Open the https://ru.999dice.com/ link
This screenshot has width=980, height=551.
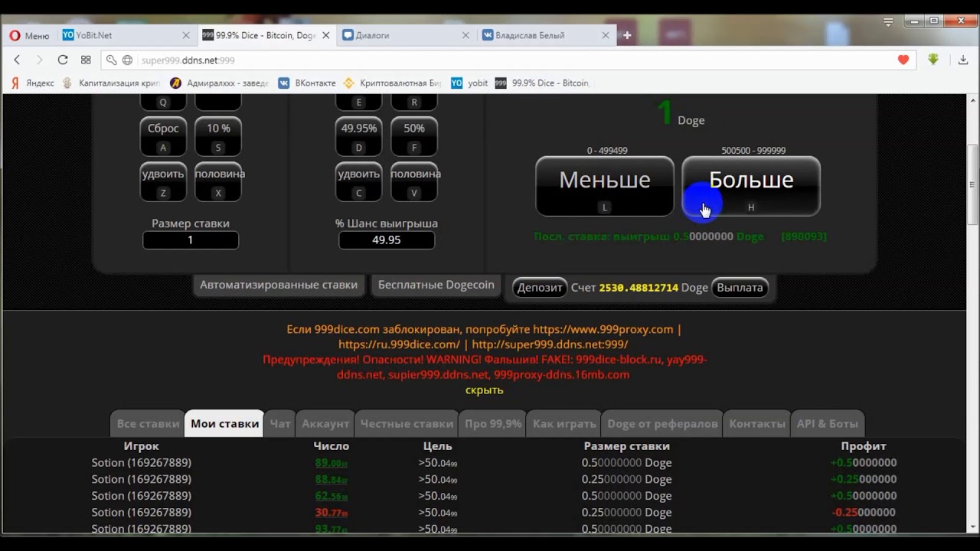click(399, 344)
